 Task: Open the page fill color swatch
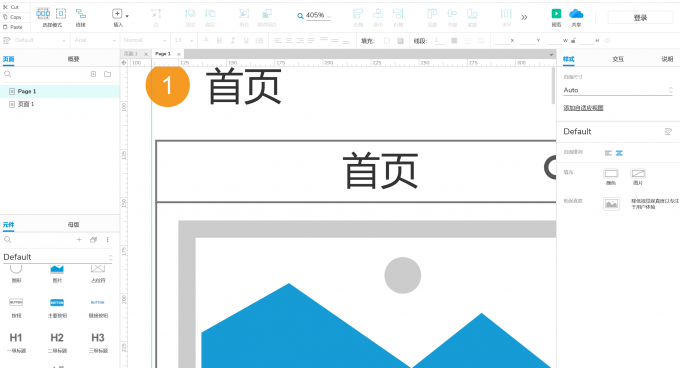(x=611, y=174)
